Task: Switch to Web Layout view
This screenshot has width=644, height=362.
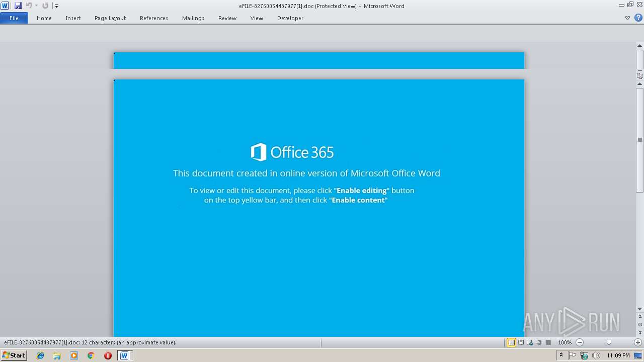Action: (530, 342)
